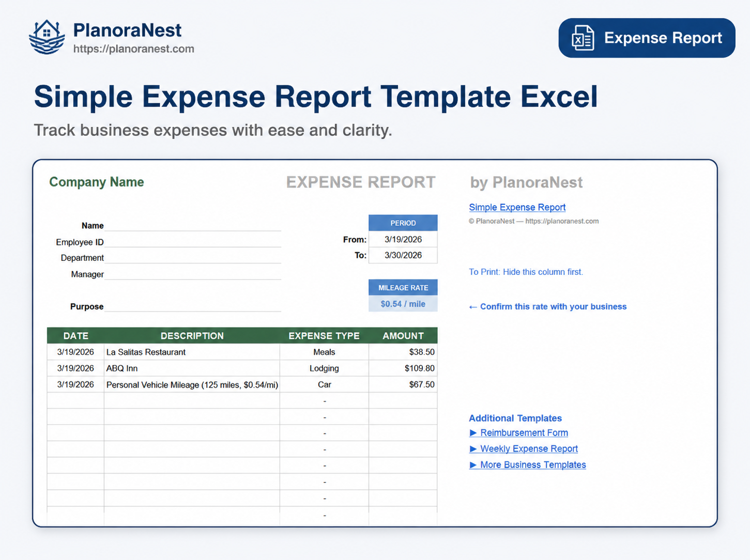Open the https://planoranest.com URL under logo

pyautogui.click(x=134, y=49)
